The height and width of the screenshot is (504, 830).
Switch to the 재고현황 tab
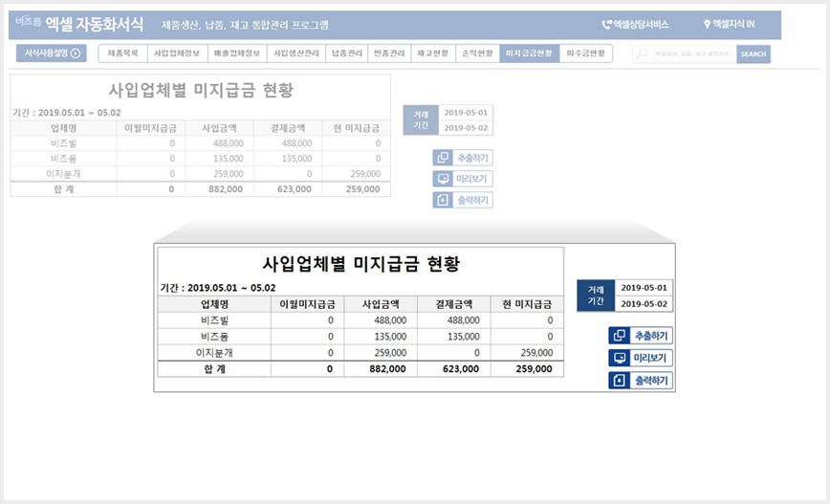tap(433, 54)
